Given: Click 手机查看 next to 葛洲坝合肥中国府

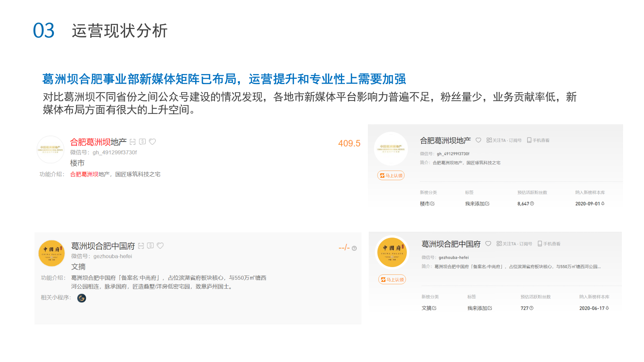Looking at the screenshot, I should (549, 244).
